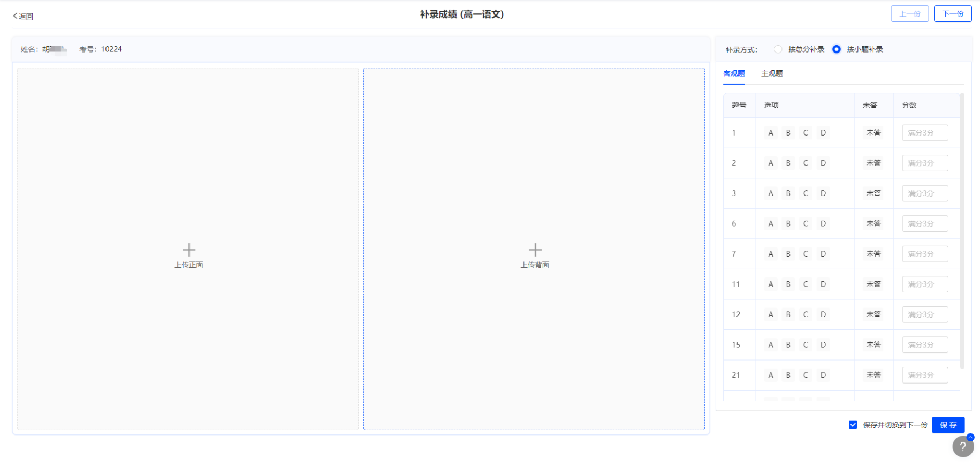
Task: Choose option A for question 7
Action: 771,254
